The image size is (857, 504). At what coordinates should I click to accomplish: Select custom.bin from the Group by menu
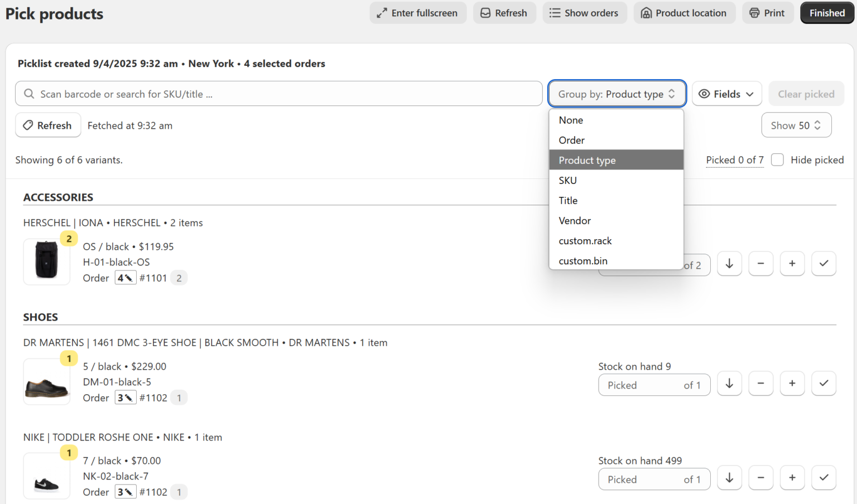tap(583, 260)
